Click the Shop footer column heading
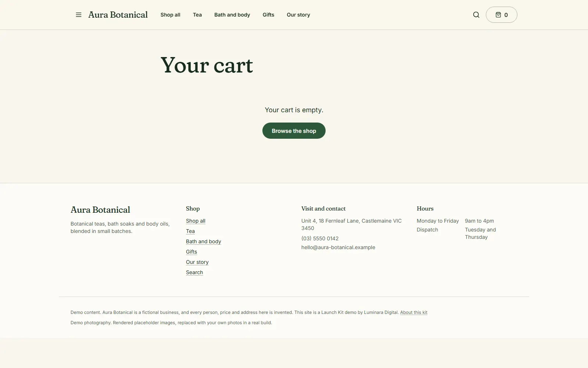 [x=193, y=209]
